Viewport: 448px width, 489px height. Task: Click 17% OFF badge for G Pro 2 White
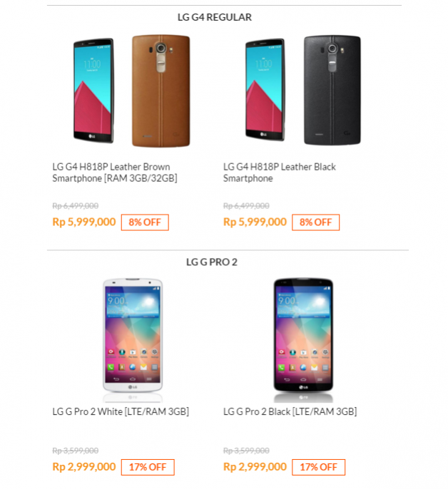pos(148,467)
